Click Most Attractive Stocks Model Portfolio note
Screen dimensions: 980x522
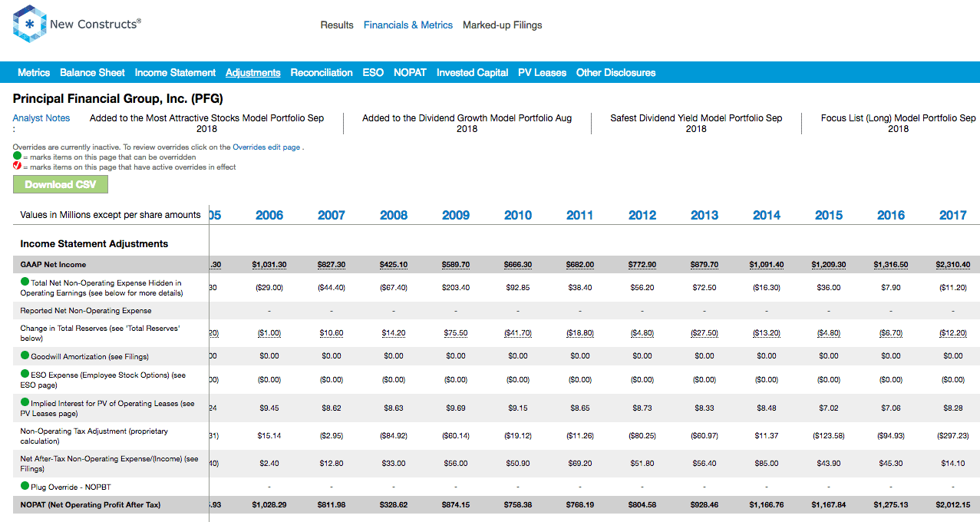click(206, 124)
